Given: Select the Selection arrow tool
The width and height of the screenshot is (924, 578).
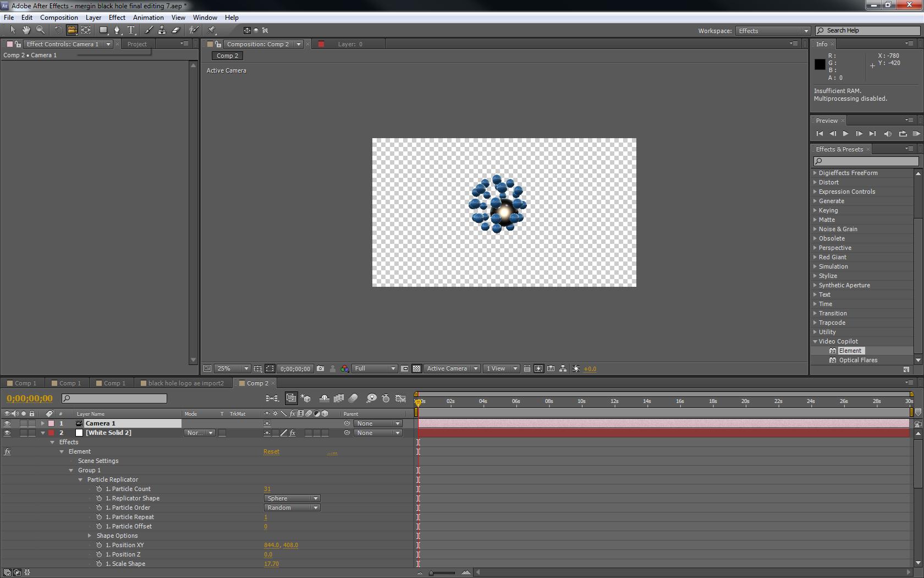Looking at the screenshot, I should click(13, 30).
